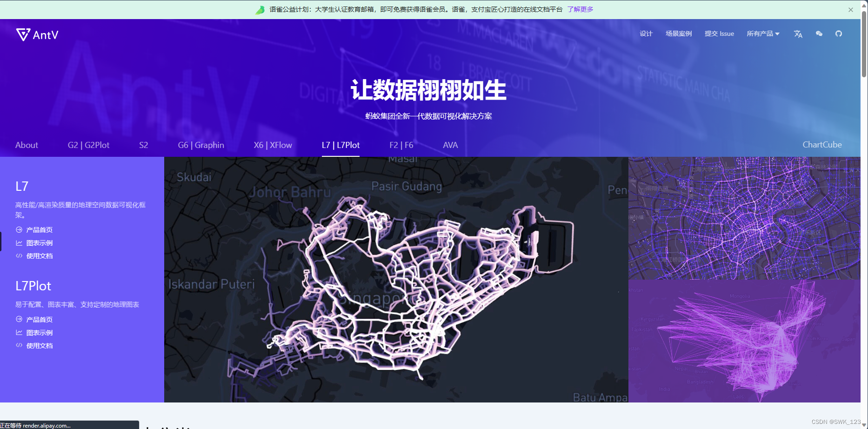Open the GitHub icon in header
868x429 pixels.
[839, 34]
